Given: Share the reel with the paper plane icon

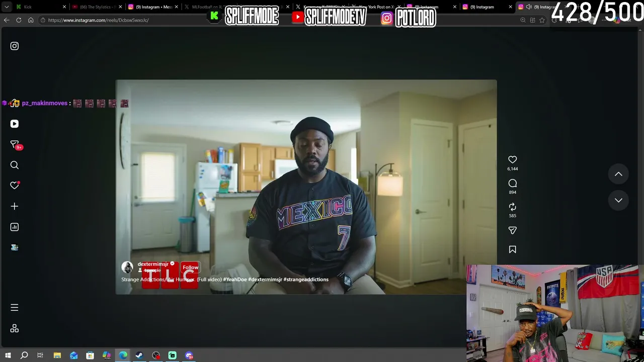Looking at the screenshot, I should 513,230.
